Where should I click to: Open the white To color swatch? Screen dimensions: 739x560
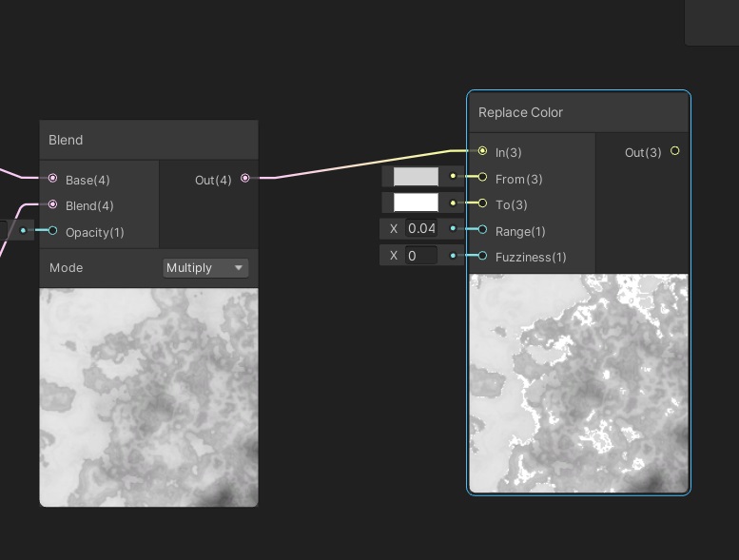416,203
